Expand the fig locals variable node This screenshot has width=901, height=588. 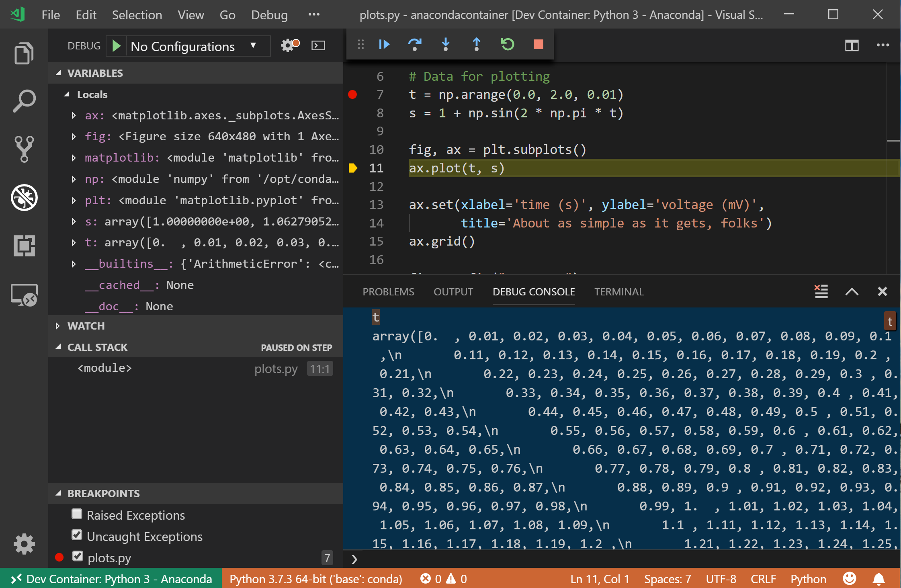point(74,137)
